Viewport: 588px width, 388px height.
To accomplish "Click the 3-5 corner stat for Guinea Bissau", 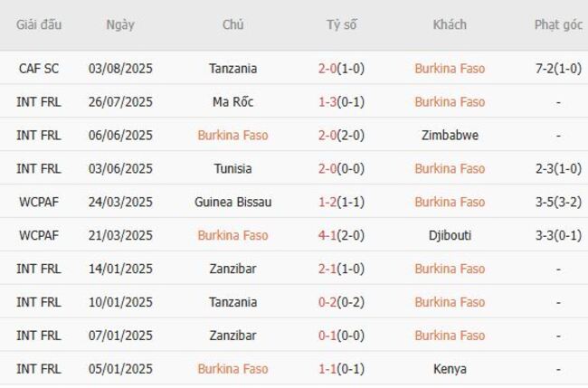I will 558,202.
